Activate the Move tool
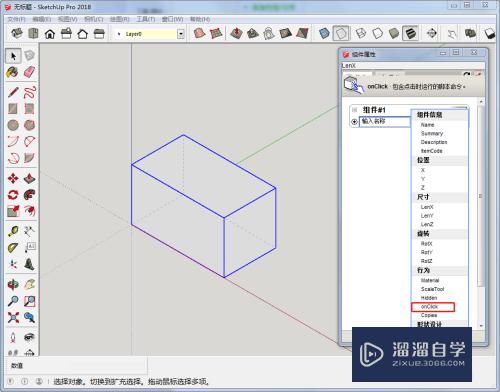Viewport: 500px width, 392px height. tap(13, 178)
